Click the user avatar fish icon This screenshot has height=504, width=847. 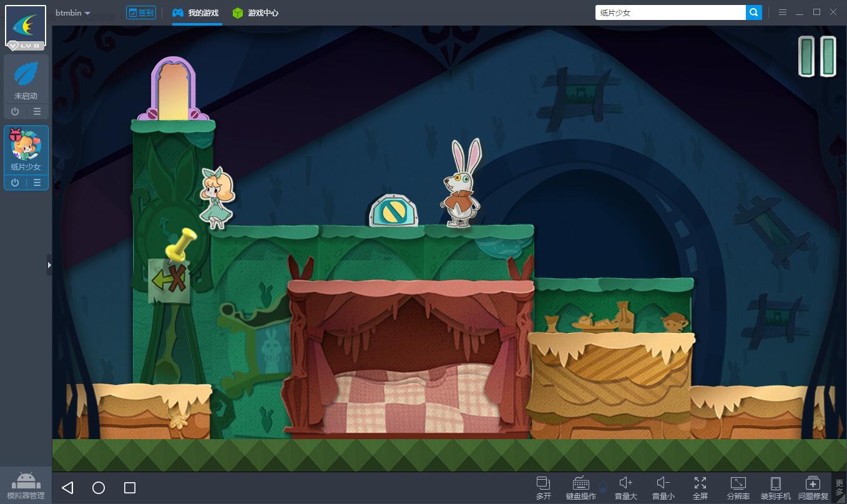coord(26,26)
